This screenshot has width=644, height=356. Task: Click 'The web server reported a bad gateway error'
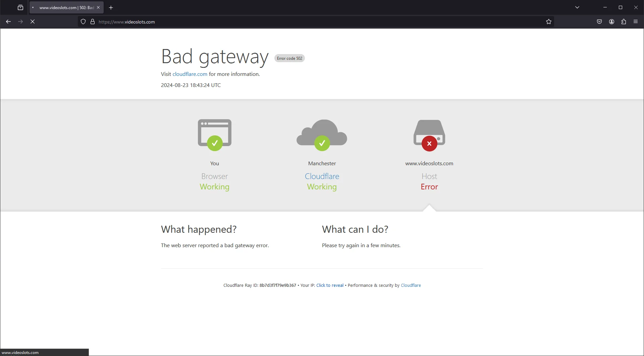coord(215,246)
